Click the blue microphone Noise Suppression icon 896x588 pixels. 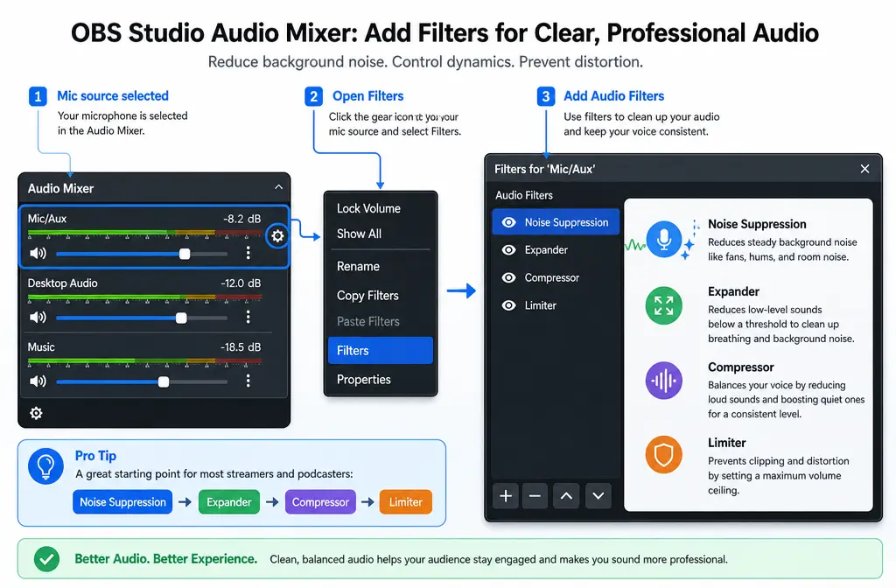pos(663,239)
